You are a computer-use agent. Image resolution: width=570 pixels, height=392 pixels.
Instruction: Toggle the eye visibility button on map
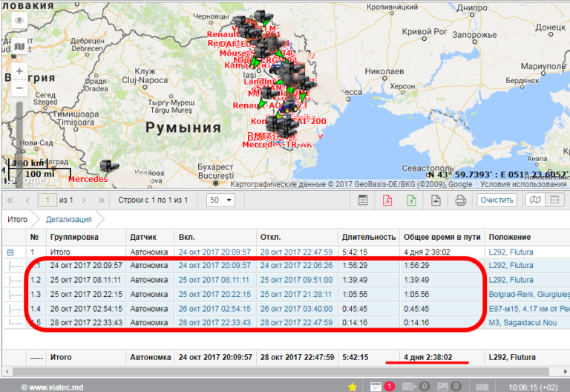pyautogui.click(x=19, y=21)
